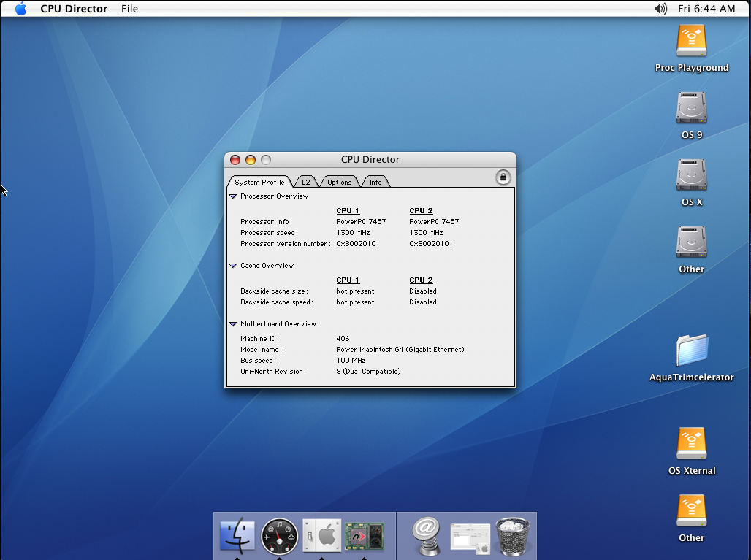Click the padlock icon in CPU Director
The width and height of the screenshot is (751, 560).
pyautogui.click(x=503, y=177)
